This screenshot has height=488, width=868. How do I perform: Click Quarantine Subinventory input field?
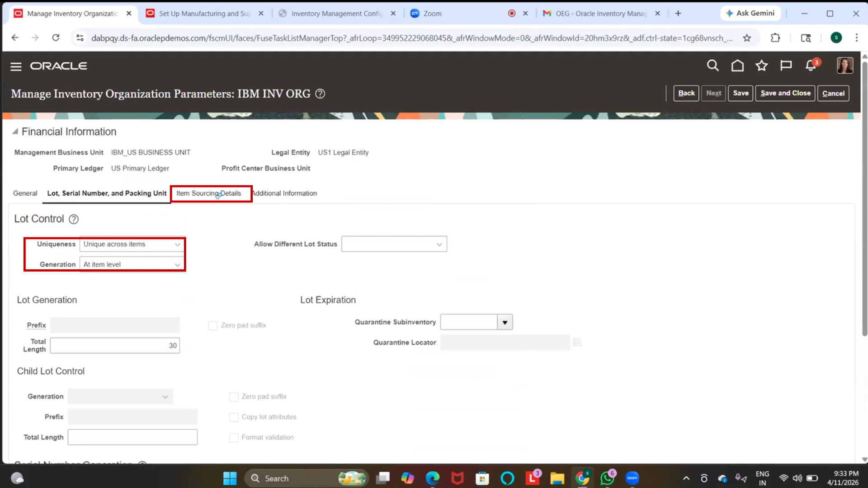[x=469, y=322]
